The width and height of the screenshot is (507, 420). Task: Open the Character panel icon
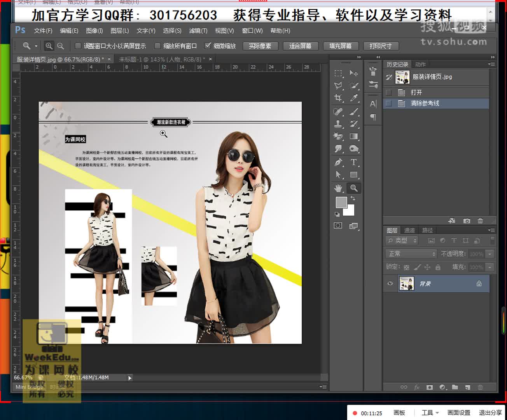coord(373,104)
